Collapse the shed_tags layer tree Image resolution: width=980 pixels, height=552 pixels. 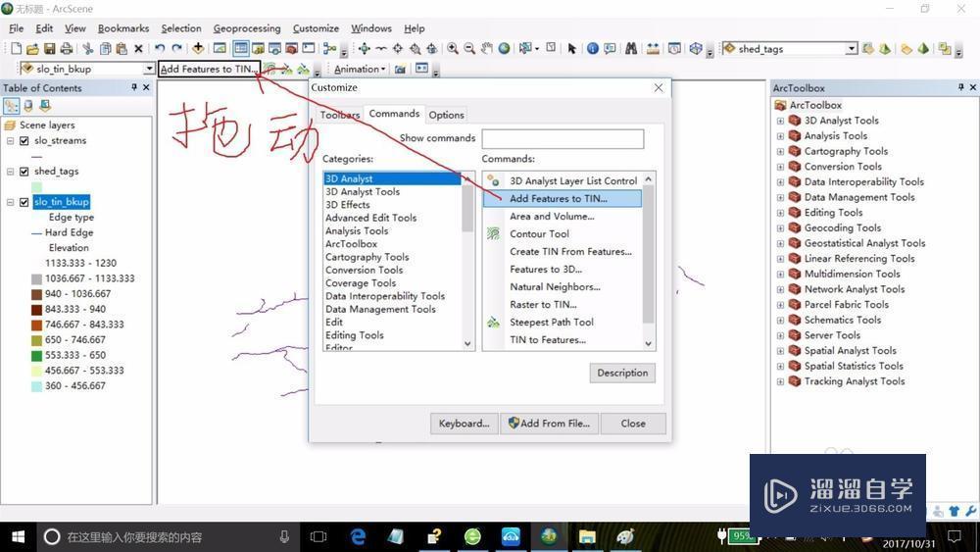click(10, 172)
